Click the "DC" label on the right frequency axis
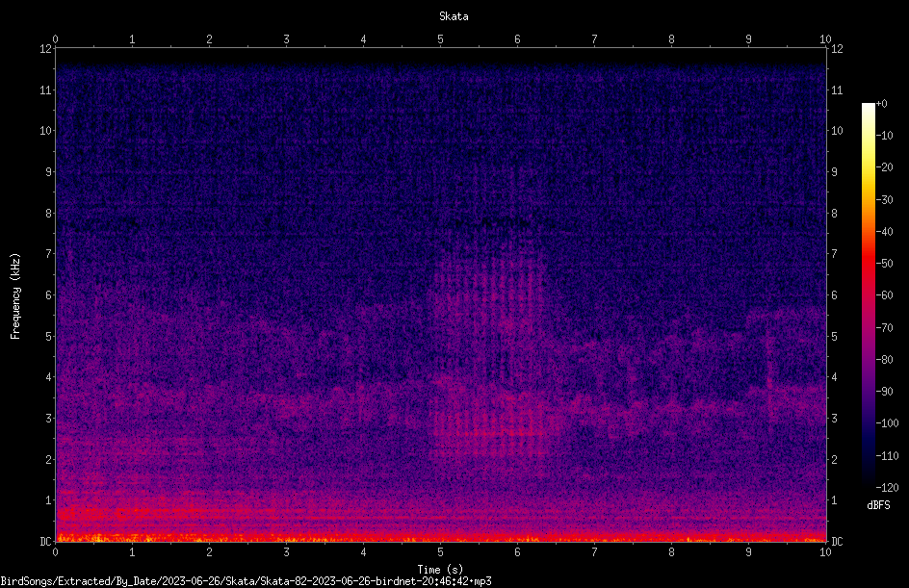The image size is (909, 588). [x=837, y=542]
